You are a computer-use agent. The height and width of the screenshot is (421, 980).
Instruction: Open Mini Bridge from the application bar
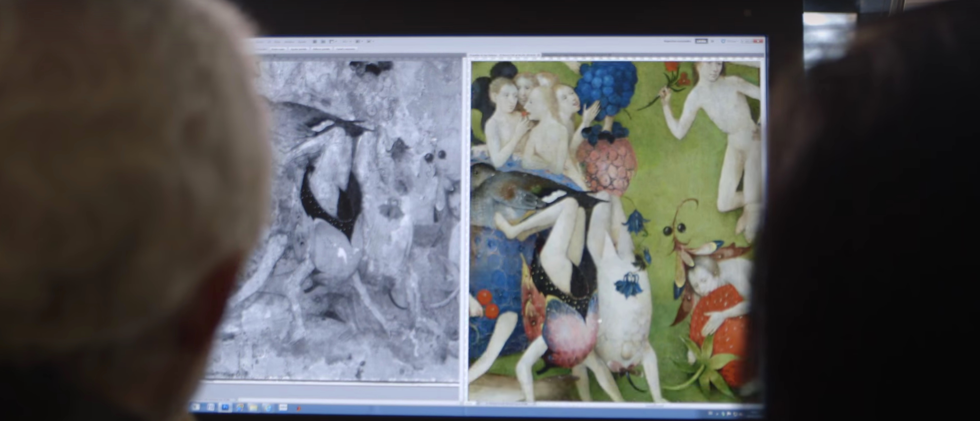tap(323, 42)
